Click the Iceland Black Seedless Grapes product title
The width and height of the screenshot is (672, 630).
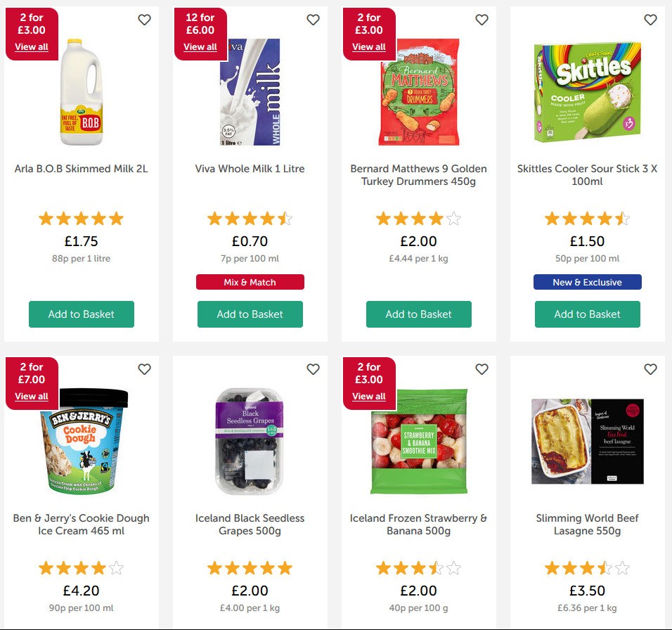(x=250, y=524)
